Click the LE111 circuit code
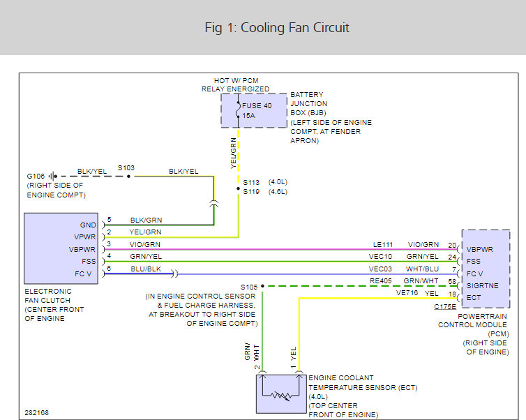 coord(383,245)
